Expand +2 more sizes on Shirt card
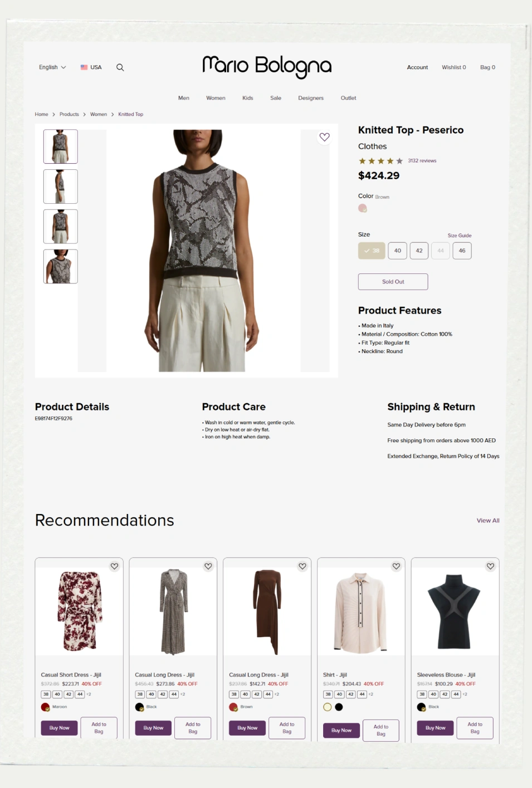This screenshot has height=788, width=532. pyautogui.click(x=370, y=694)
